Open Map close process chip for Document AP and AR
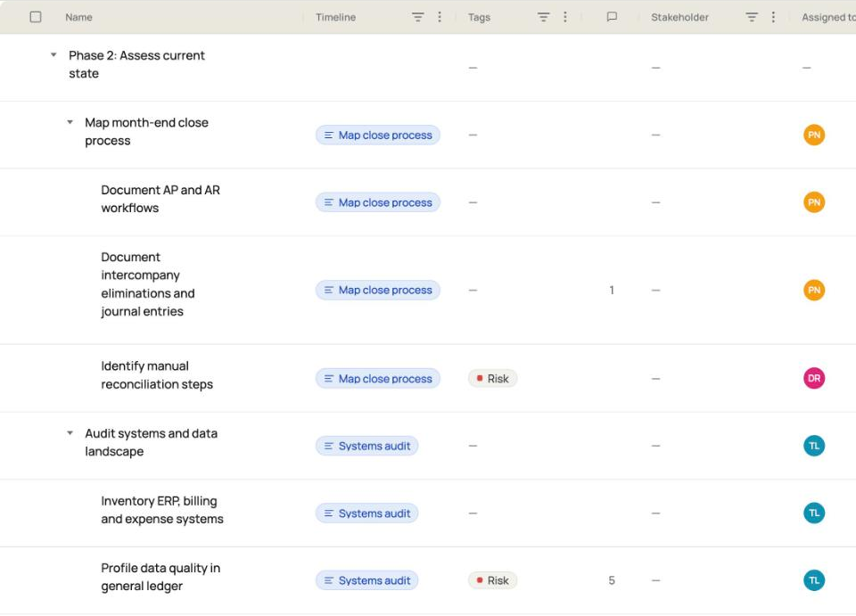This screenshot has width=856, height=616. click(378, 202)
